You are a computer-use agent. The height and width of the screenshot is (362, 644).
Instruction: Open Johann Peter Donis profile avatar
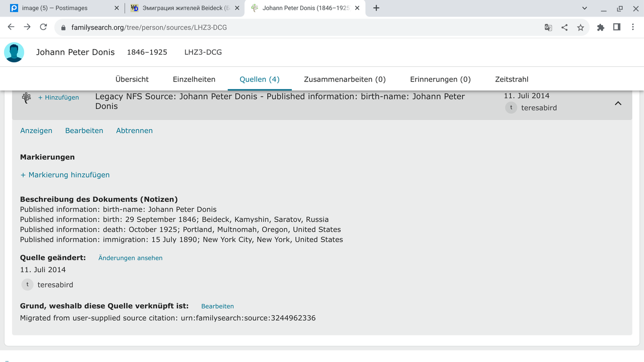[x=14, y=52]
